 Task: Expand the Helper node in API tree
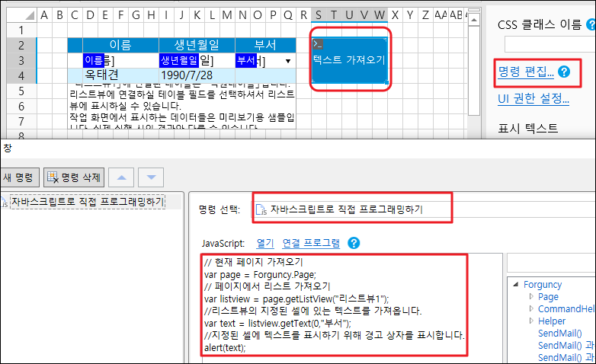(x=531, y=321)
